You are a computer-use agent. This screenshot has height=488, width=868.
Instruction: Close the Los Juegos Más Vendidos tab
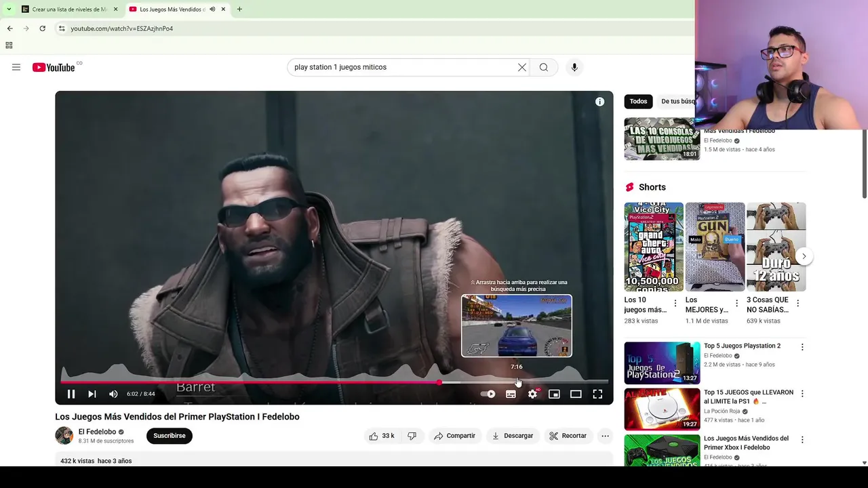coord(223,9)
